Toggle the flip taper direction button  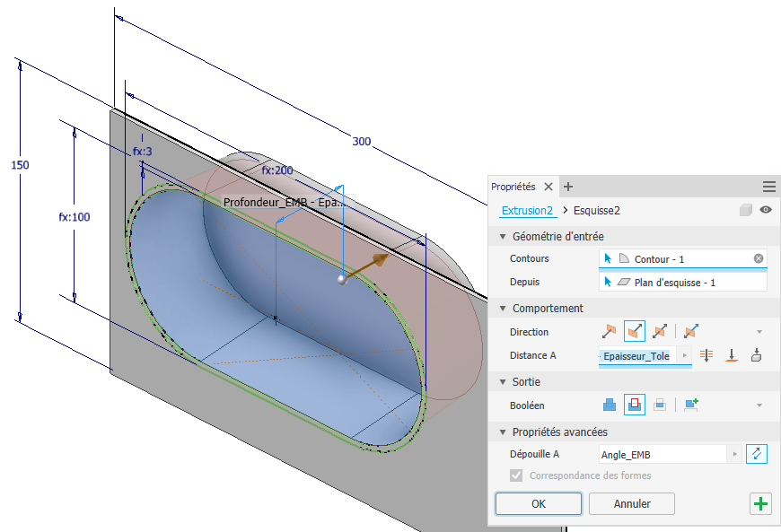tap(757, 454)
